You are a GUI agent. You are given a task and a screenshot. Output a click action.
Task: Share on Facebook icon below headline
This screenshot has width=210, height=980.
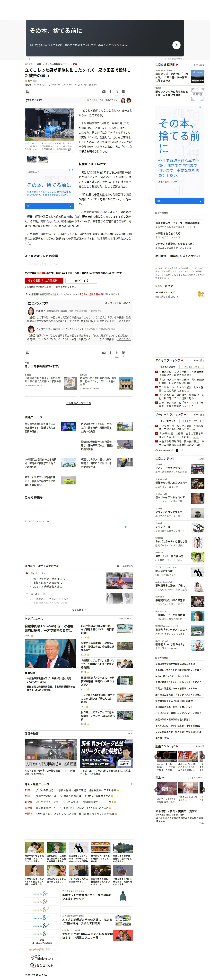(111, 92)
